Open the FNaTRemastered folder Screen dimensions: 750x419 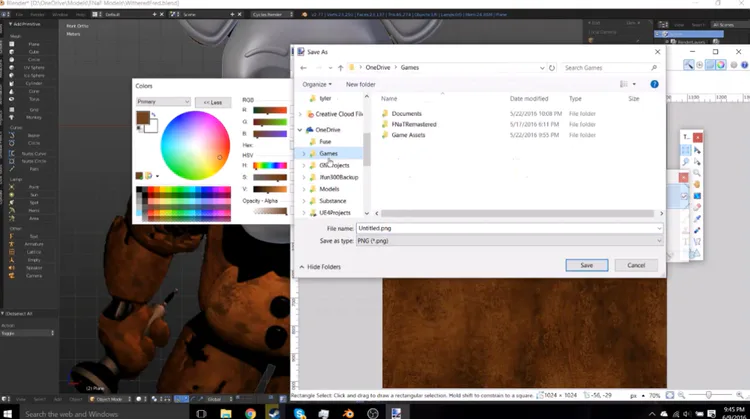coord(414,124)
